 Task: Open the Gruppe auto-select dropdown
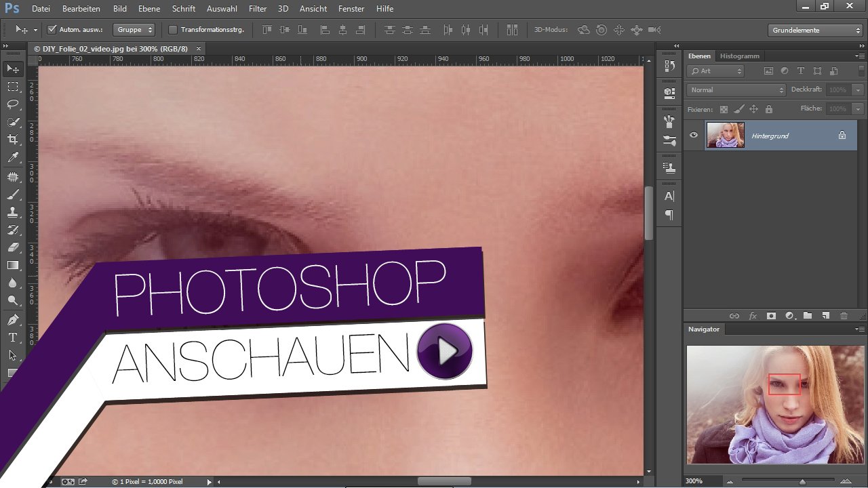(134, 30)
